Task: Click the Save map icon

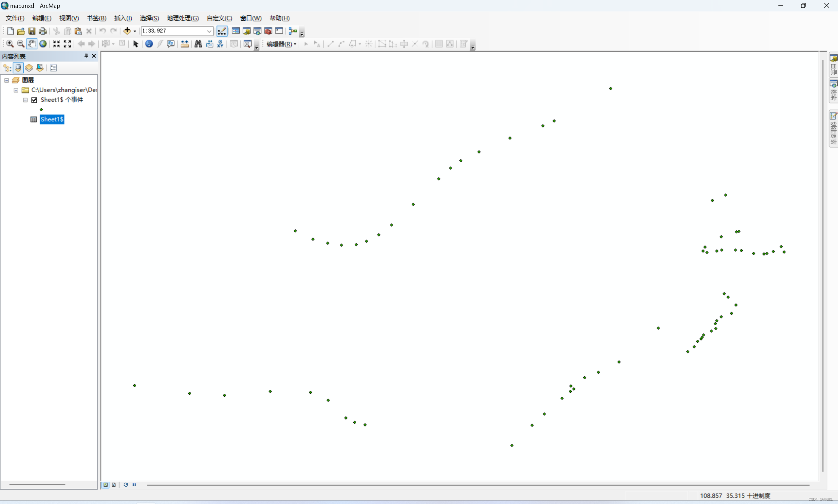Action: [32, 31]
